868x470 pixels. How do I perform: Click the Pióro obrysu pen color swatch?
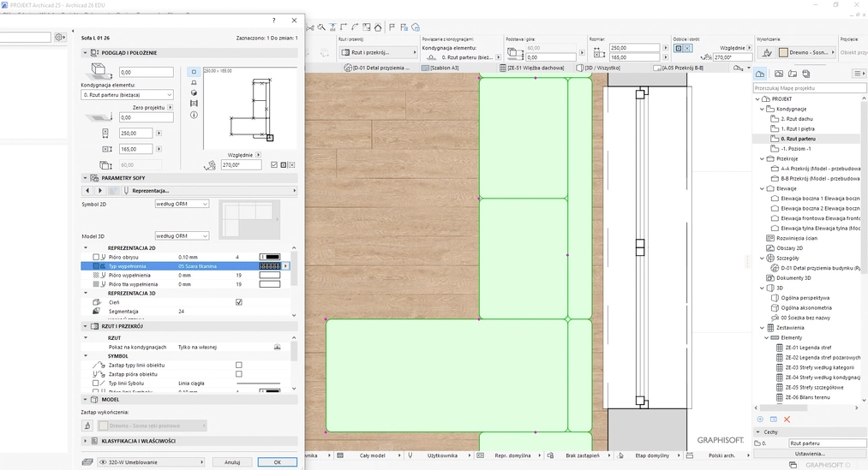pos(270,257)
